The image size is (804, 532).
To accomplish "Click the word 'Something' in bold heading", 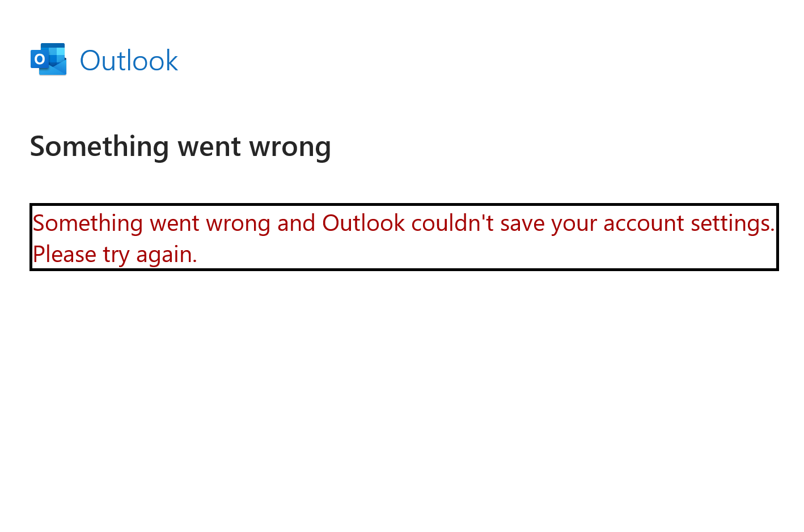I will click(99, 146).
